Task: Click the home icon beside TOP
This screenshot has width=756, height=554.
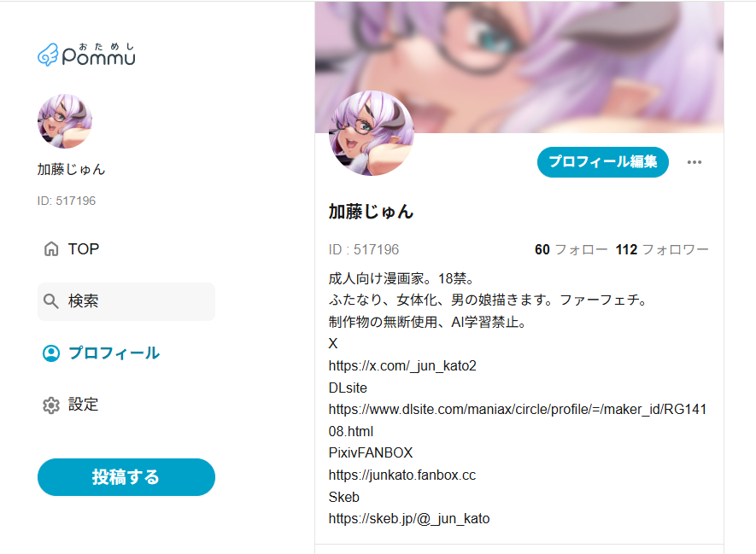Action: click(51, 249)
